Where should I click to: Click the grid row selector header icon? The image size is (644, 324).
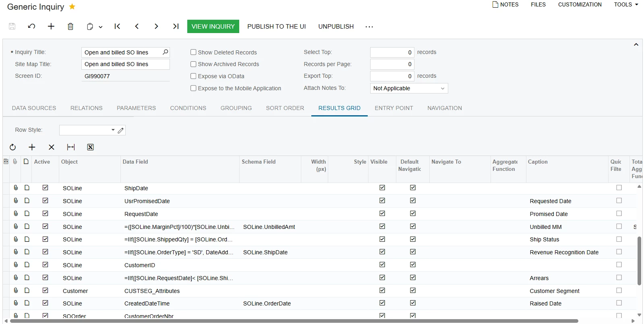pyautogui.click(x=6, y=162)
